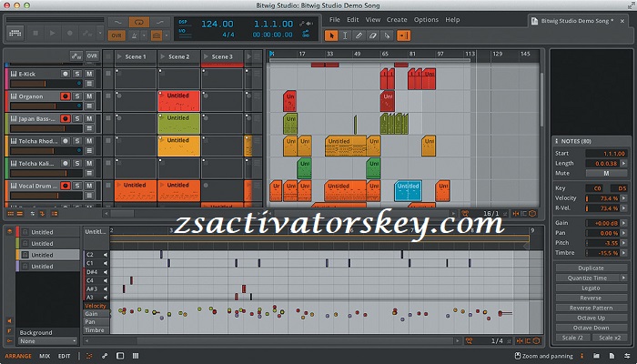
Task: Solo the Japan Bass track
Action: pos(76,118)
